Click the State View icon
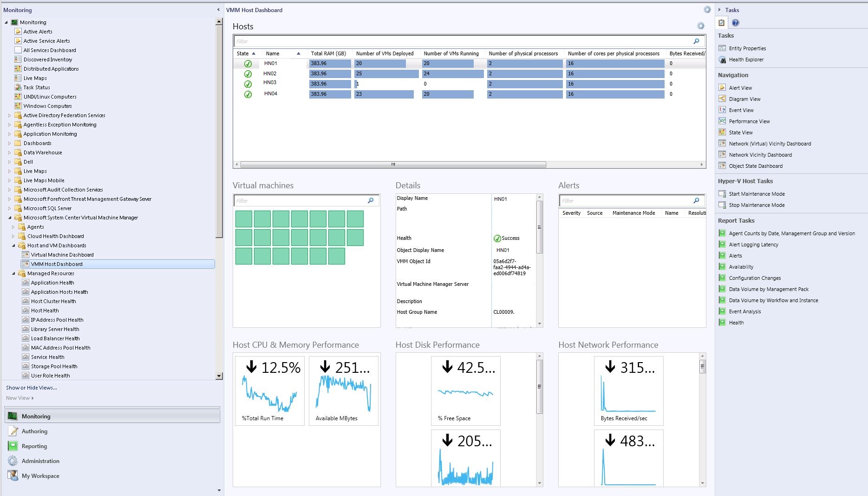This screenshot has height=496, width=868. (x=722, y=132)
